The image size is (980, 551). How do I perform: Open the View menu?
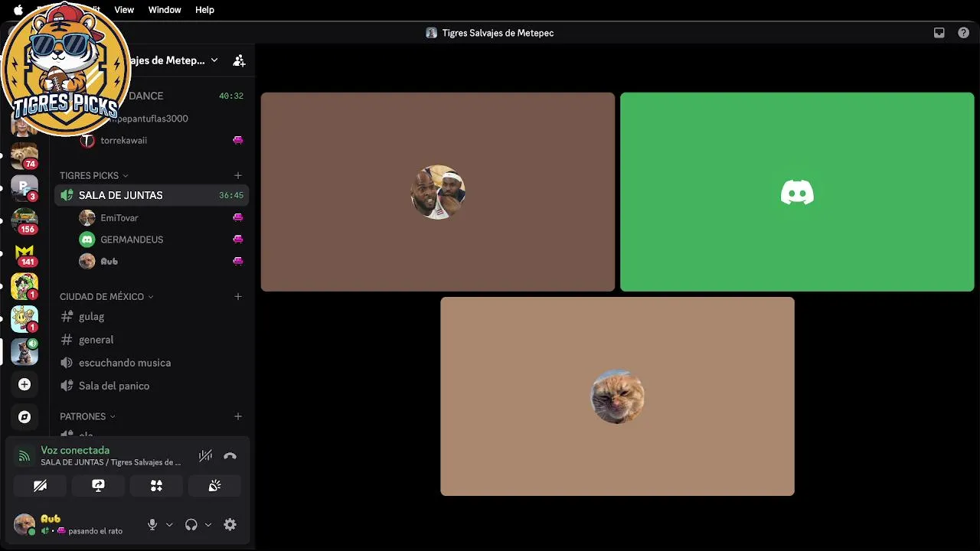coord(124,10)
